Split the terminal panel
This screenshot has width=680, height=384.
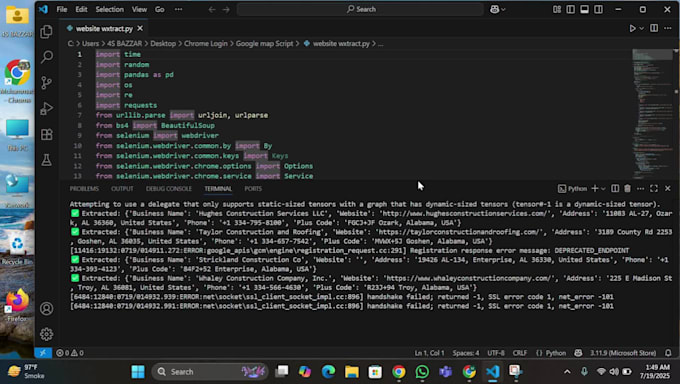[615, 188]
